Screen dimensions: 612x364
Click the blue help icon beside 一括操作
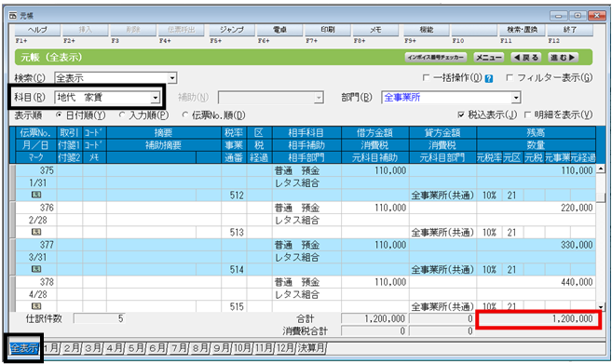(489, 78)
